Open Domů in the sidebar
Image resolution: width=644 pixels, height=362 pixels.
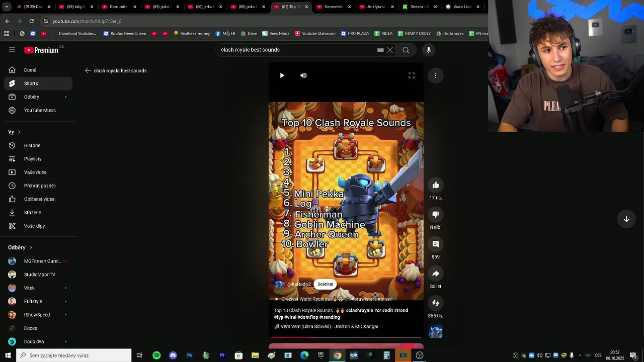click(x=38, y=70)
